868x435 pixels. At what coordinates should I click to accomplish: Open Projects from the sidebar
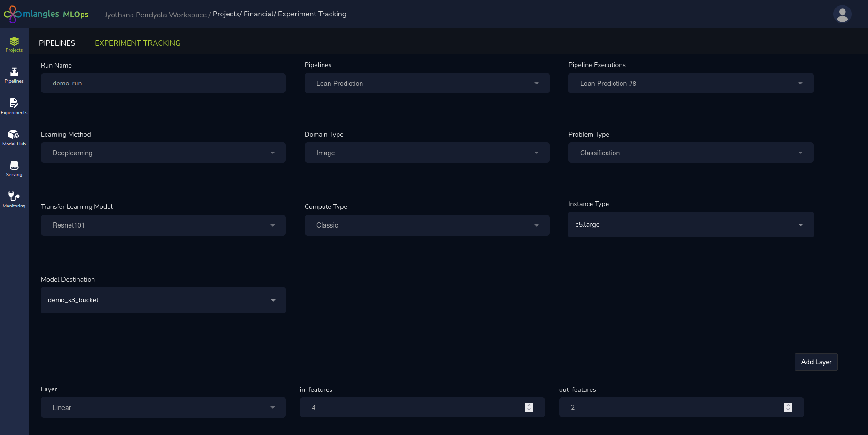point(14,44)
